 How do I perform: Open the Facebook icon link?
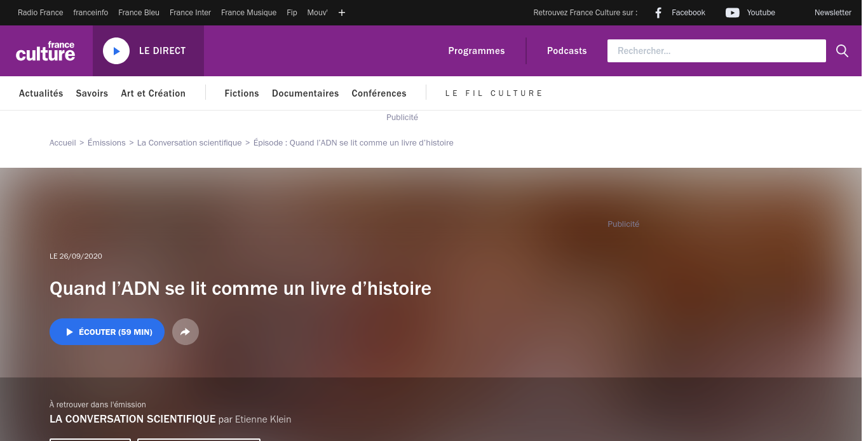point(658,13)
